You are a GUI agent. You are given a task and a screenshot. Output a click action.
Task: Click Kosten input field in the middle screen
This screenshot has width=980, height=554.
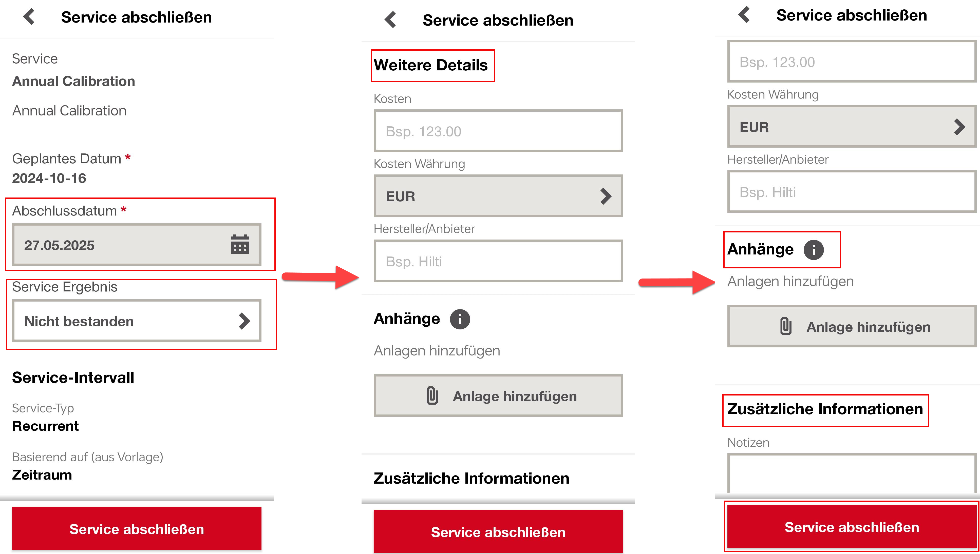point(498,131)
